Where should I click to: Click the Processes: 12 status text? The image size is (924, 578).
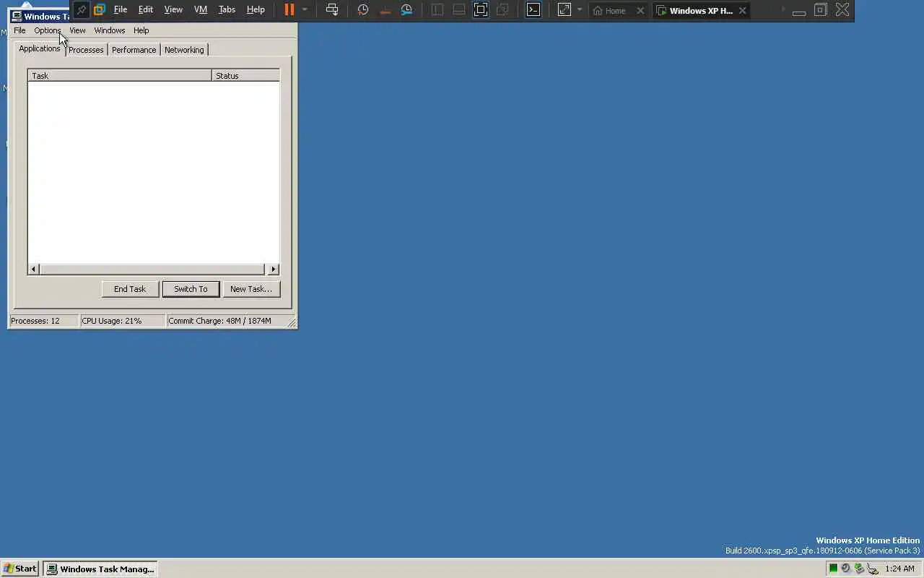[35, 321]
